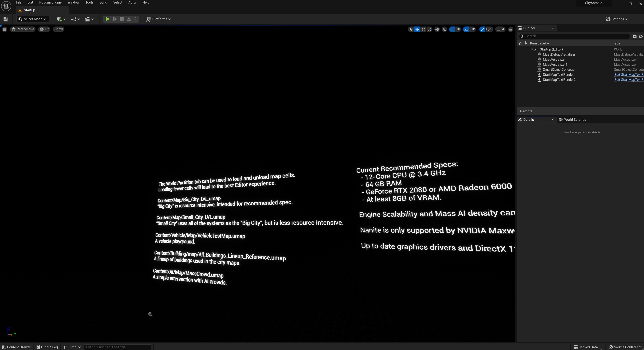Collapse the Startup (Editor) tree node

pyautogui.click(x=532, y=50)
